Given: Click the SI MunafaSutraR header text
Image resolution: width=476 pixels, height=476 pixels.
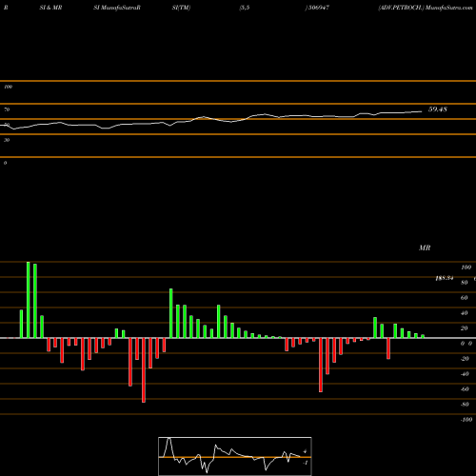Looking at the screenshot, I should click(117, 8).
